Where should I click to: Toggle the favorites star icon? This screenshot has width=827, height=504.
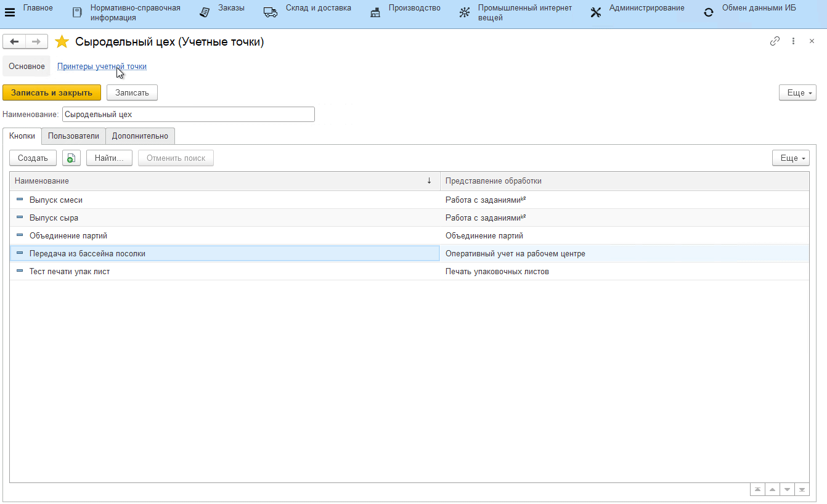(x=62, y=42)
